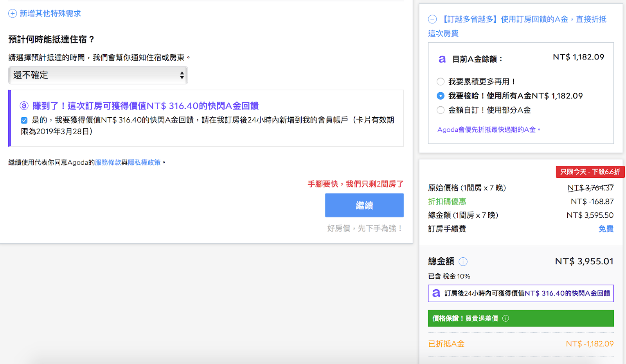Click the 賺到了 快閃A金回饋 headline
Viewport: 626px width, 364px height.
(146, 106)
